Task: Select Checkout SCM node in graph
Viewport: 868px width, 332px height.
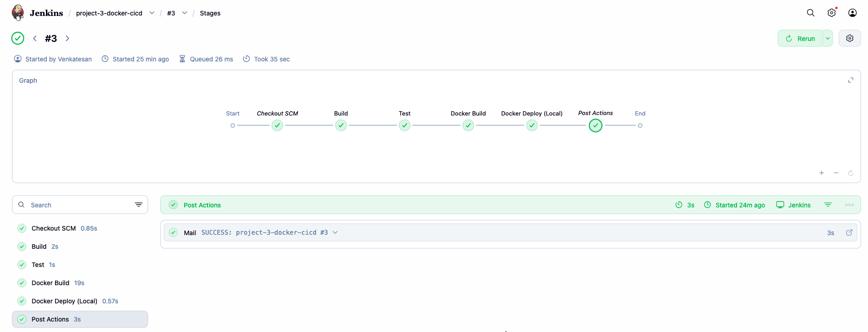Action: click(277, 126)
